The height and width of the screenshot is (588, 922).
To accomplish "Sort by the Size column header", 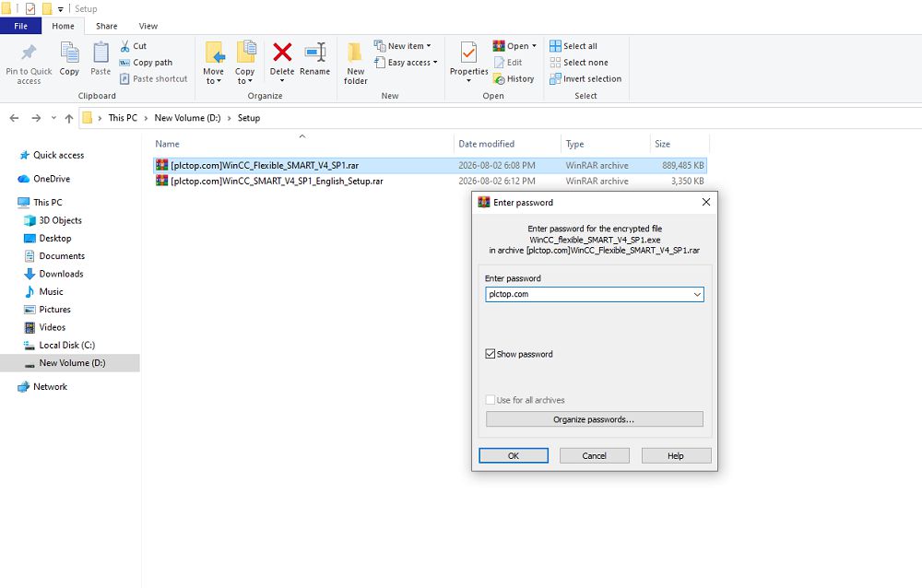I will coord(663,144).
